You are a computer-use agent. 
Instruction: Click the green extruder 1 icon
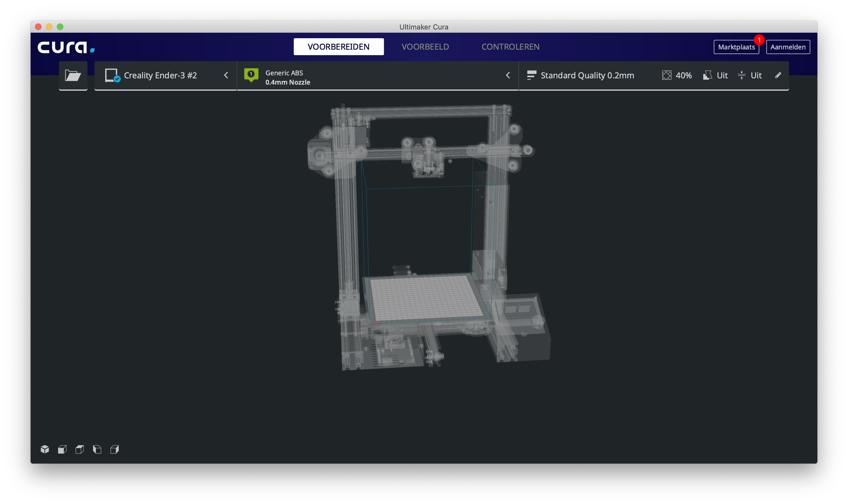[x=251, y=75]
